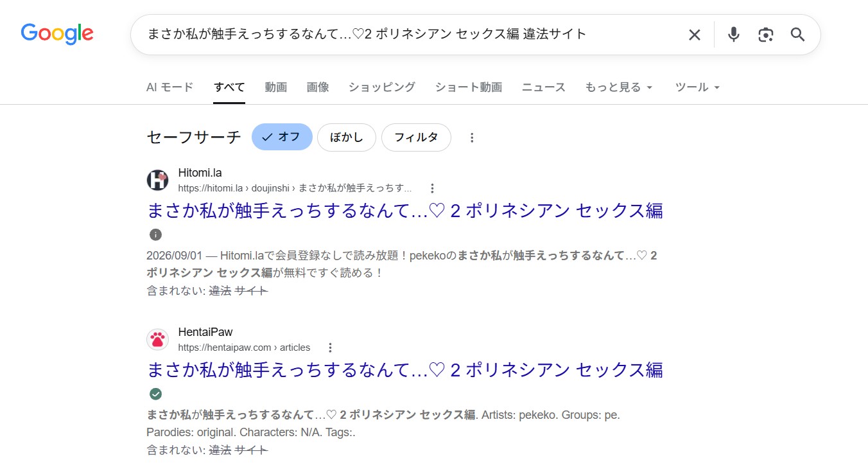Click the hentaipaw.com articles URL breadcrumb
The height and width of the screenshot is (467, 868).
pyautogui.click(x=244, y=348)
